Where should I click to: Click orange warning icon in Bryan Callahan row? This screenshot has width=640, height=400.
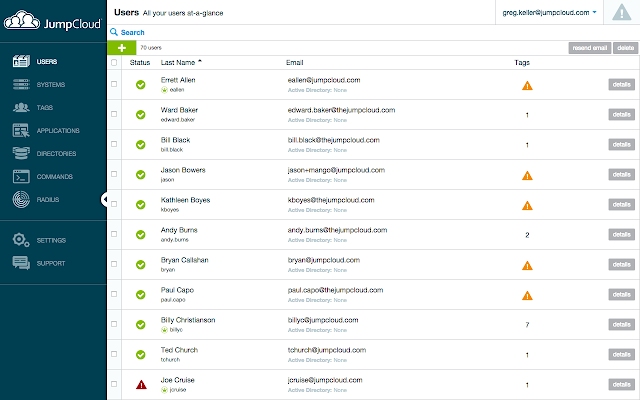coord(527,266)
